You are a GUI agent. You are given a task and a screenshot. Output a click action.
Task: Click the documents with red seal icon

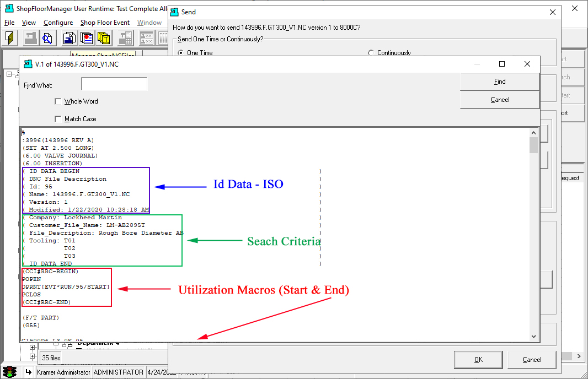click(x=86, y=38)
